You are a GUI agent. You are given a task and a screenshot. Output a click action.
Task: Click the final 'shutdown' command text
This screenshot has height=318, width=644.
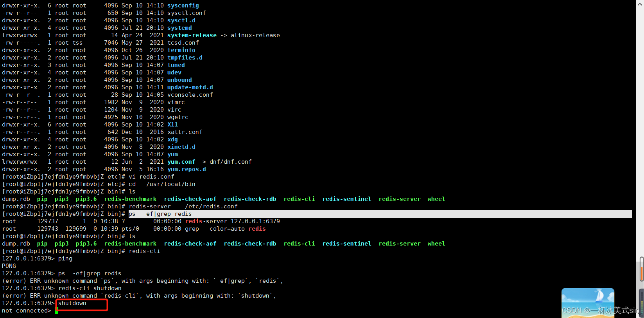point(72,303)
